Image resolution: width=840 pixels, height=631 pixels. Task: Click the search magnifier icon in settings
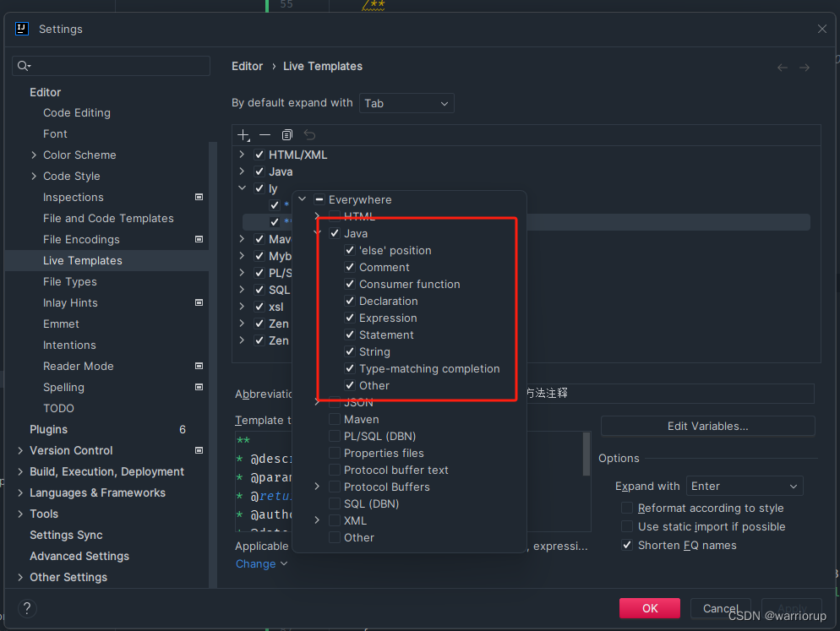(x=23, y=66)
